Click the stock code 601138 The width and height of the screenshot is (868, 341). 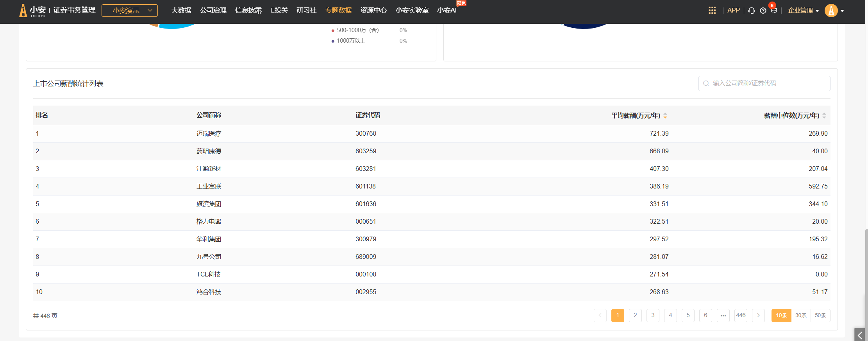tap(366, 186)
